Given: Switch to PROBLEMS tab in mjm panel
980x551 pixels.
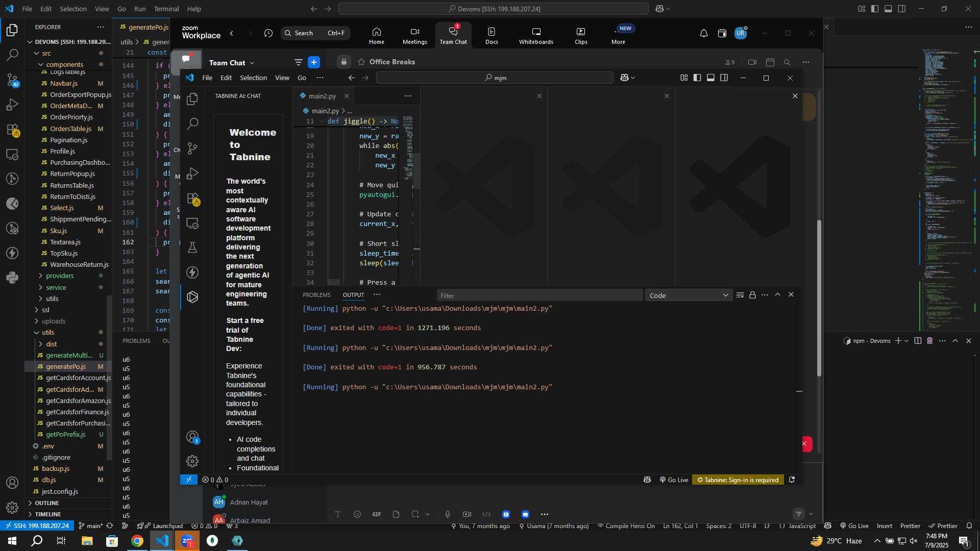Looking at the screenshot, I should tap(316, 295).
